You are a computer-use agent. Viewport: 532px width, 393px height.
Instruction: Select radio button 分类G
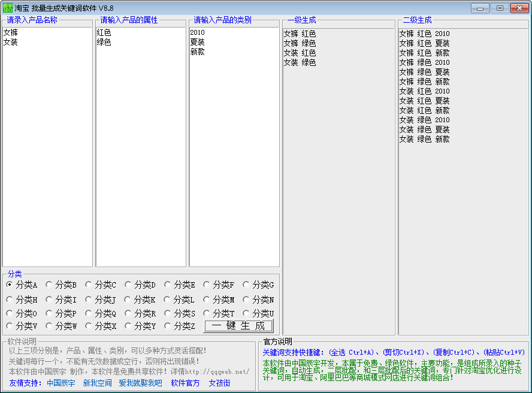pos(258,285)
